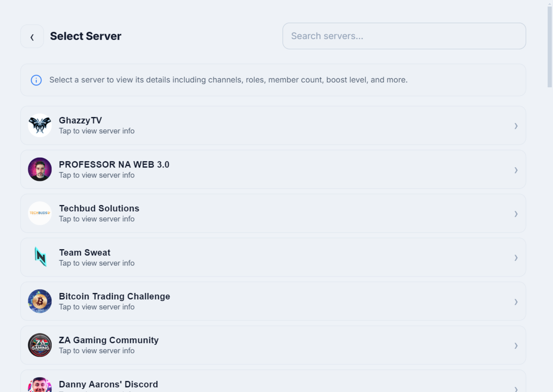The height and width of the screenshot is (392, 553).
Task: Open the GhazzyTV butterfly avatar
Action: pyautogui.click(x=40, y=125)
